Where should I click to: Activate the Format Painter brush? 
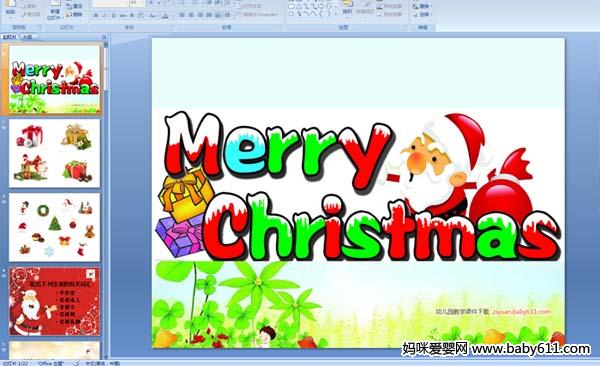pyautogui.click(x=31, y=14)
